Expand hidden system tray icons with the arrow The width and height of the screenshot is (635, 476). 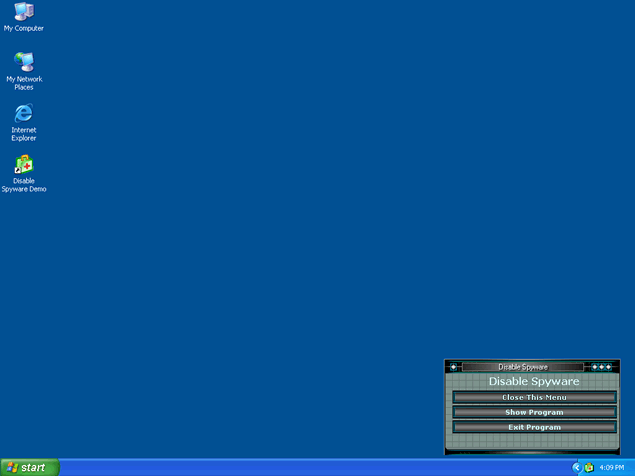[x=577, y=467]
